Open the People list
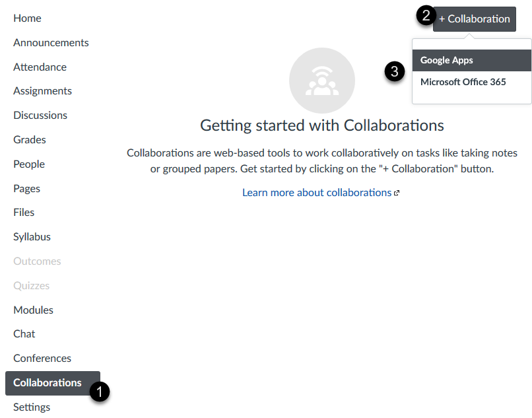Image resolution: width=532 pixels, height=418 pixels. point(28,164)
